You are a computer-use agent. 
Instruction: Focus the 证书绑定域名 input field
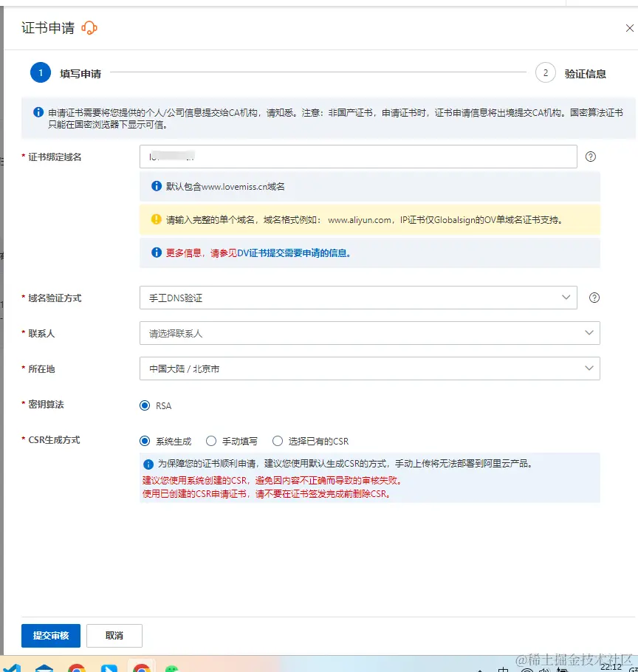click(358, 157)
